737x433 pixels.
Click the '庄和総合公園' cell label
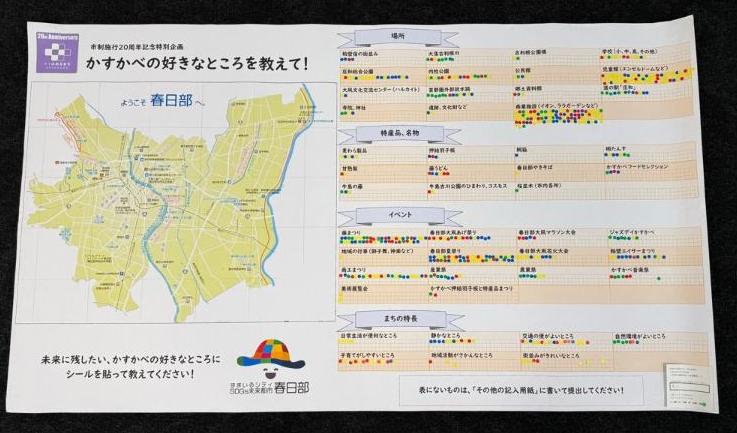(x=358, y=71)
